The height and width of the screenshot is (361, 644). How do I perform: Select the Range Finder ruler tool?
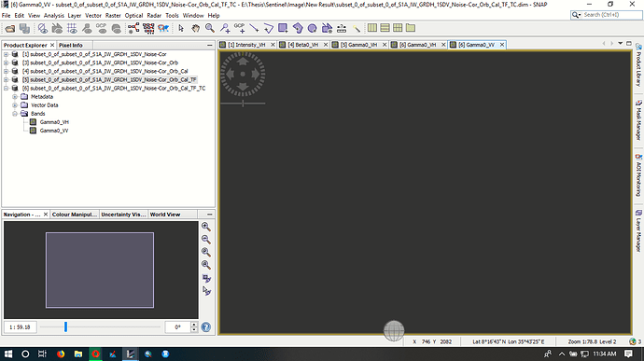pos(342,28)
